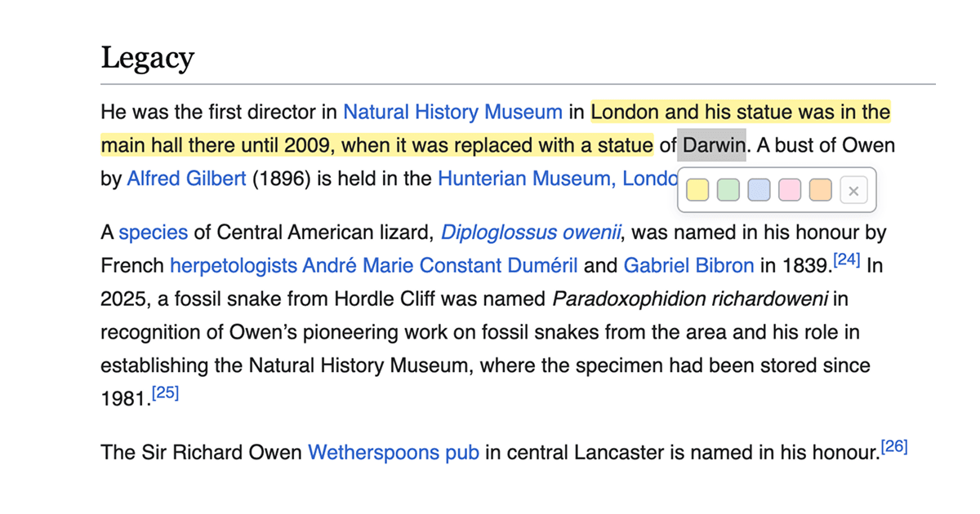
Task: Jump to citation reference 25
Action: (165, 393)
